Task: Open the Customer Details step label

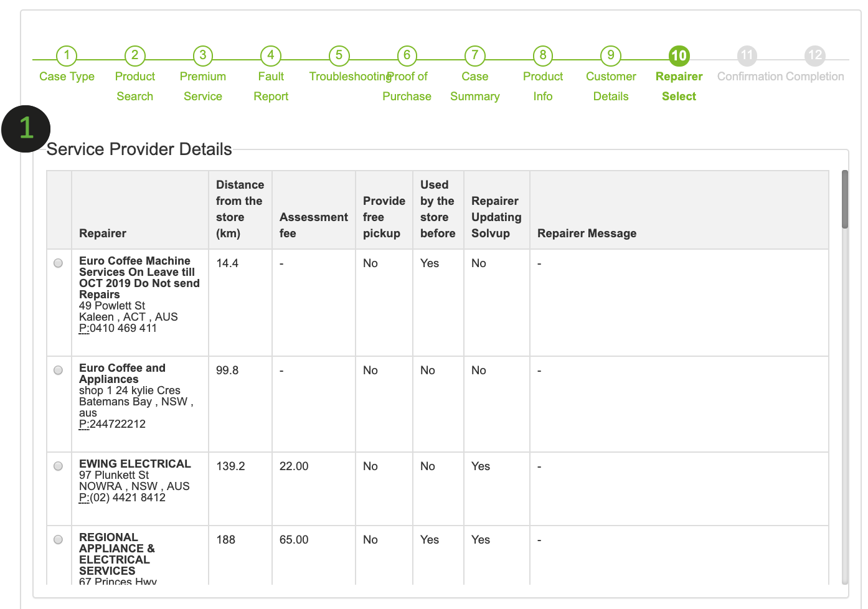Action: tap(611, 87)
